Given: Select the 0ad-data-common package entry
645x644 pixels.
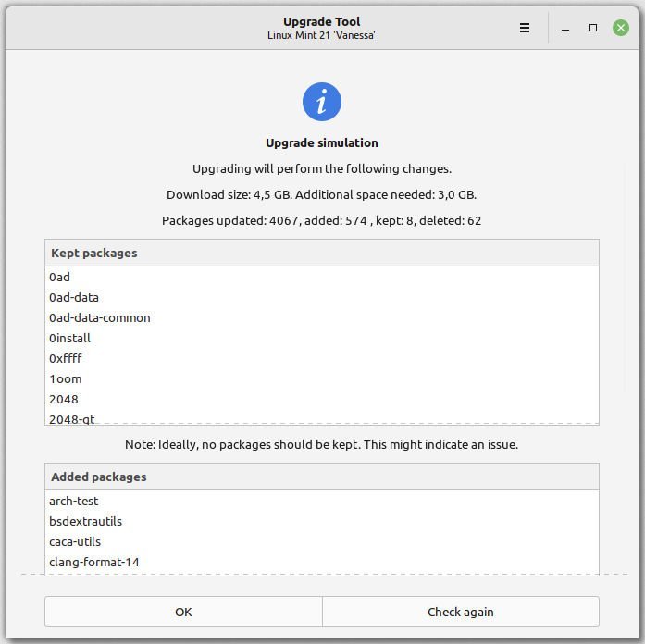Looking at the screenshot, I should coord(100,317).
